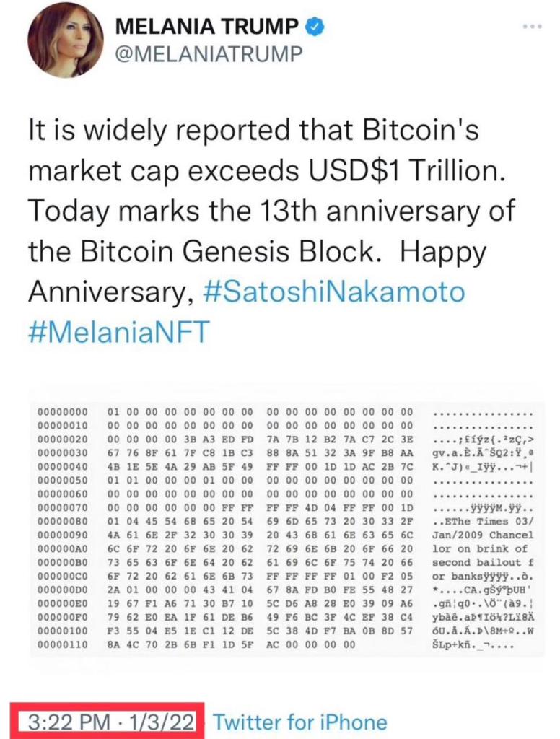The height and width of the screenshot is (739, 560).
Task: Open the #SatoshiNakamoto hashtag
Action: [335, 292]
